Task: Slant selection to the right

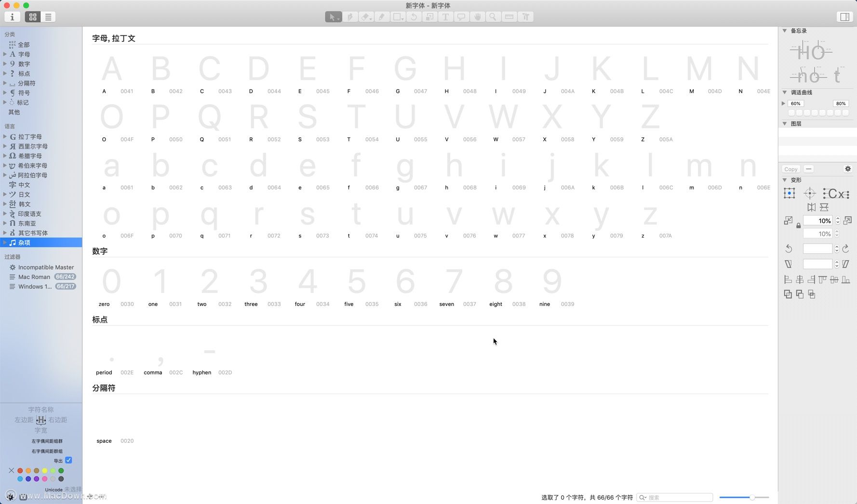Action: [846, 264]
